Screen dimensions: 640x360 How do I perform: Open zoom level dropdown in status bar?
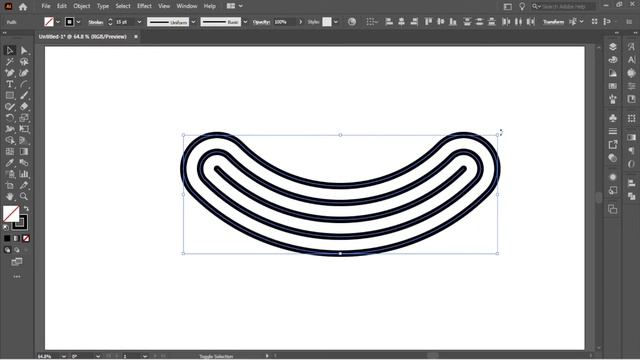coord(64,356)
